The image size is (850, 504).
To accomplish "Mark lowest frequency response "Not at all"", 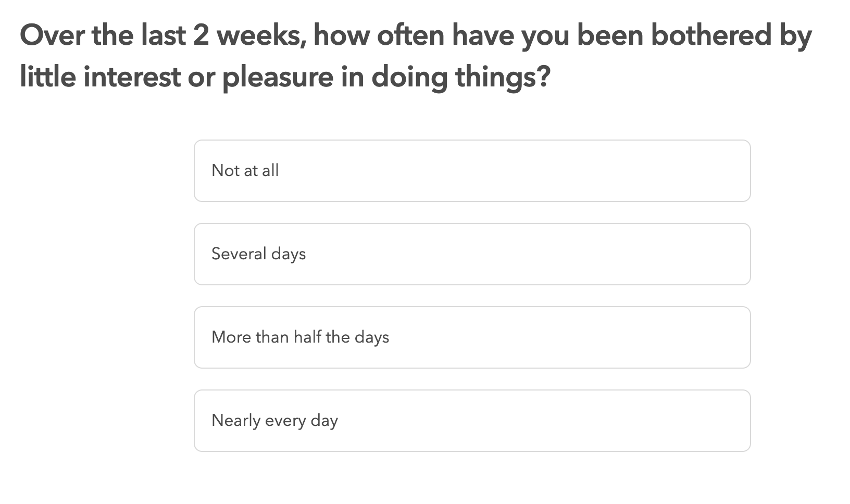I will pos(472,171).
